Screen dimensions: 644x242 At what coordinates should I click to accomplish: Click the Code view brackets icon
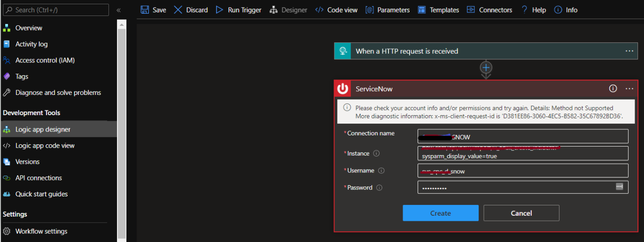(x=319, y=10)
